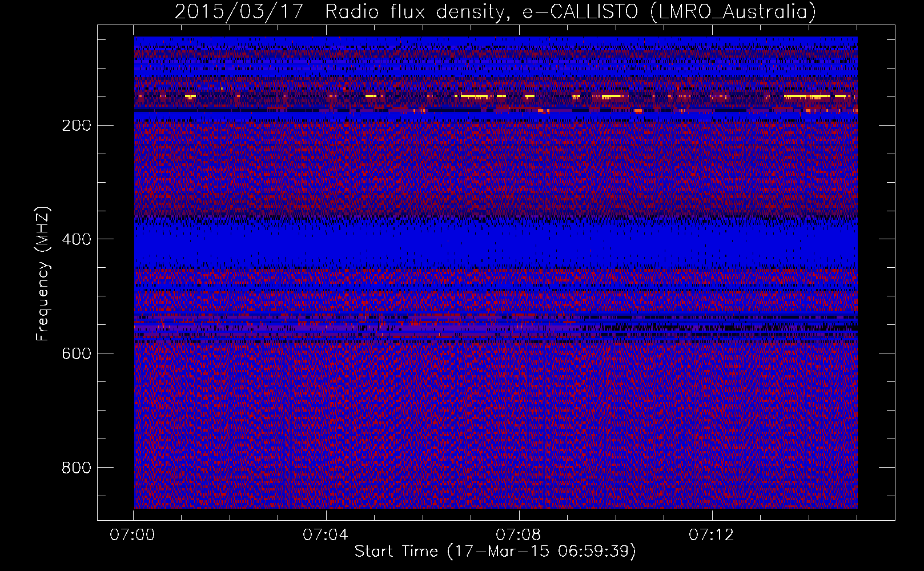Click the '07:08' time tick label

coord(519,535)
